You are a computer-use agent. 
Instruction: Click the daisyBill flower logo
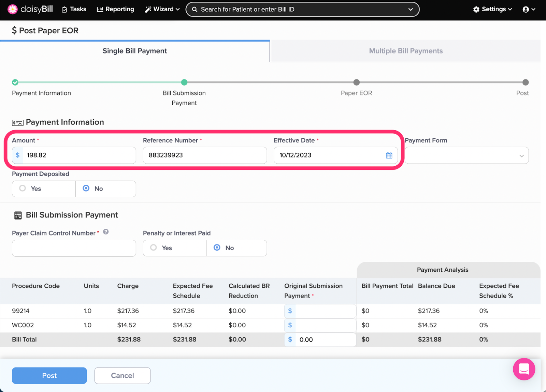13,9
